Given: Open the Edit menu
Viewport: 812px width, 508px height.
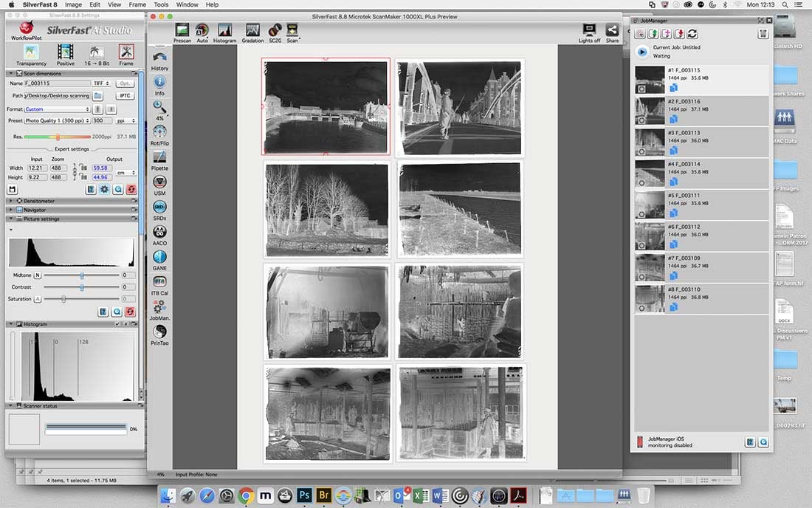Looking at the screenshot, I should 94,4.
